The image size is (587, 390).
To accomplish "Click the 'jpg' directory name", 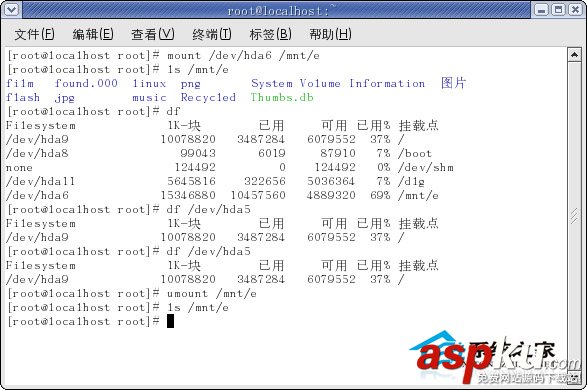I will pyautogui.click(x=64, y=98).
